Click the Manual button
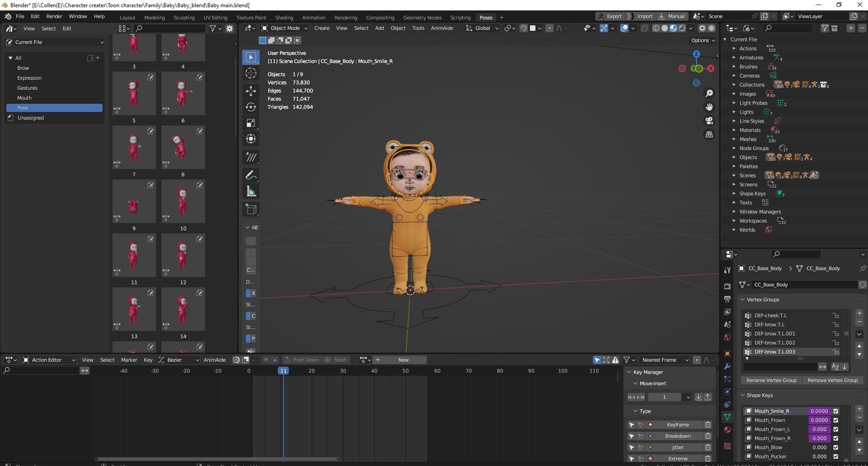Viewport: 868px width, 466px height. (x=672, y=16)
